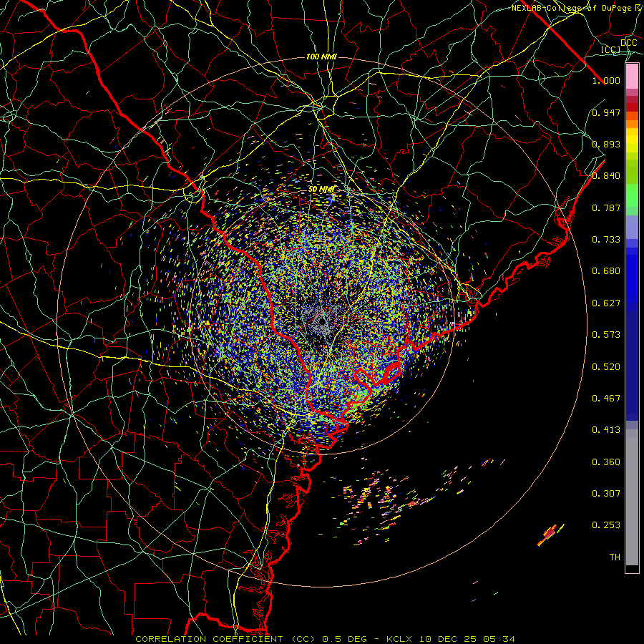Click the 0.627 scale value
The image size is (644, 644).
point(606,303)
